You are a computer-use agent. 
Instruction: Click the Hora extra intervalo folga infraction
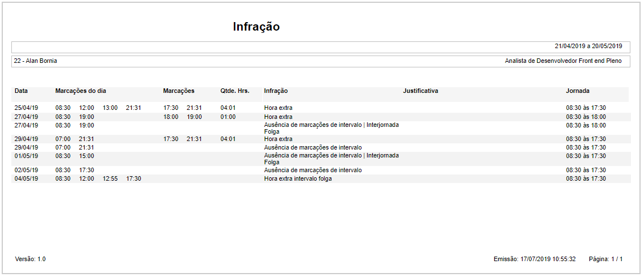tap(298, 178)
